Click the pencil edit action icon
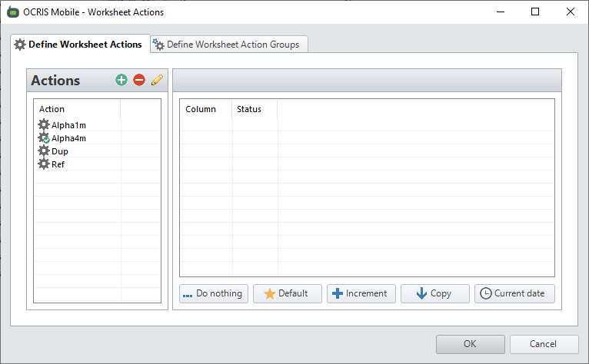The width and height of the screenshot is (589, 364). tap(157, 80)
